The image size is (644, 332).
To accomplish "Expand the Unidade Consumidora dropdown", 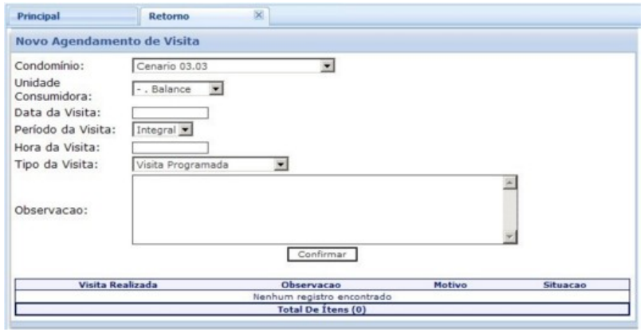I will click(214, 88).
